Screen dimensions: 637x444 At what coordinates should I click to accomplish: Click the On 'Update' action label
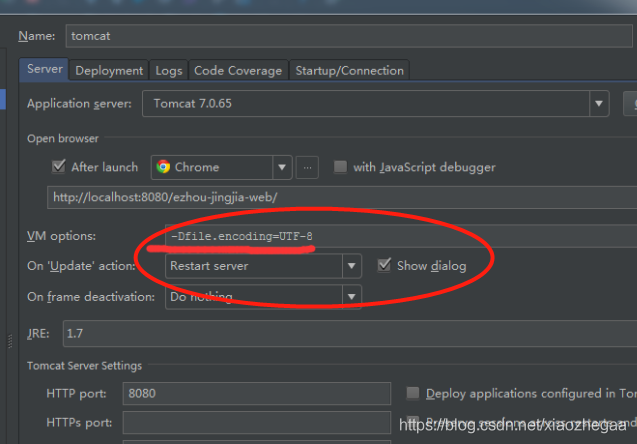(x=81, y=266)
